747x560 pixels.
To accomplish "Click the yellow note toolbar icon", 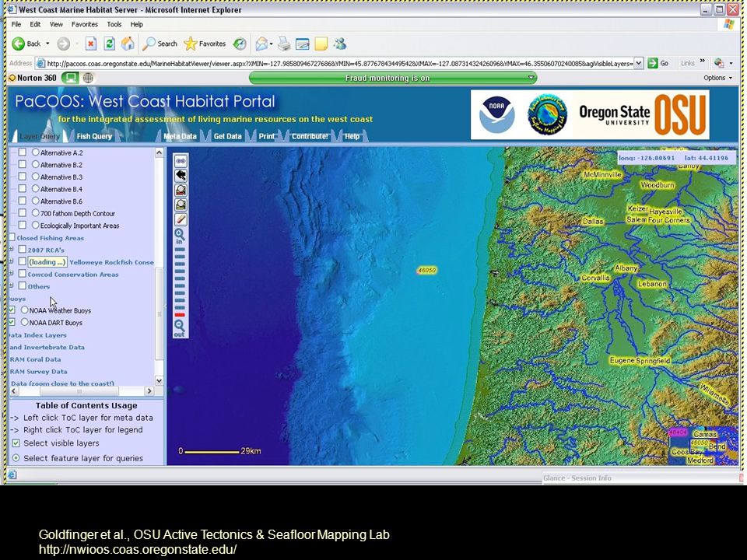I will [x=321, y=44].
